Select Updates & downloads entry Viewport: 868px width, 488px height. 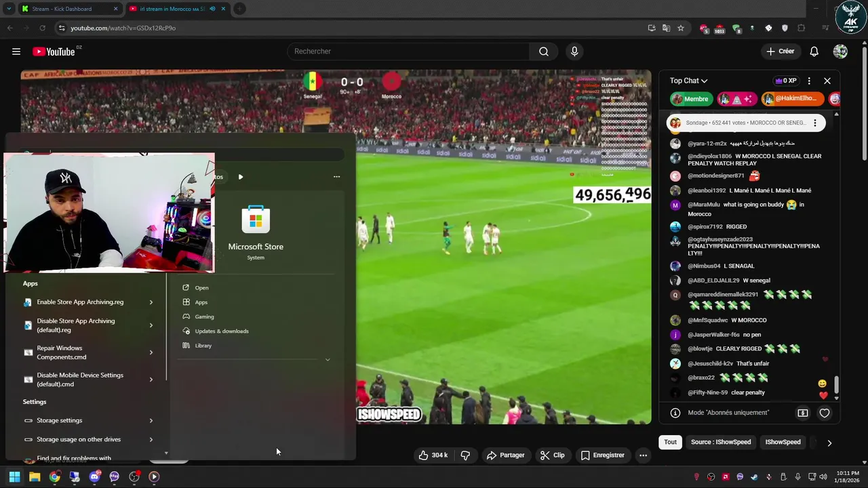click(x=221, y=331)
